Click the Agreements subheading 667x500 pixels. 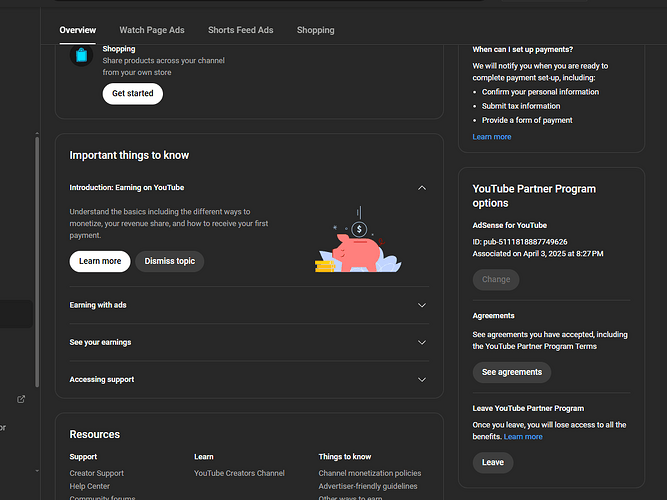coord(493,316)
